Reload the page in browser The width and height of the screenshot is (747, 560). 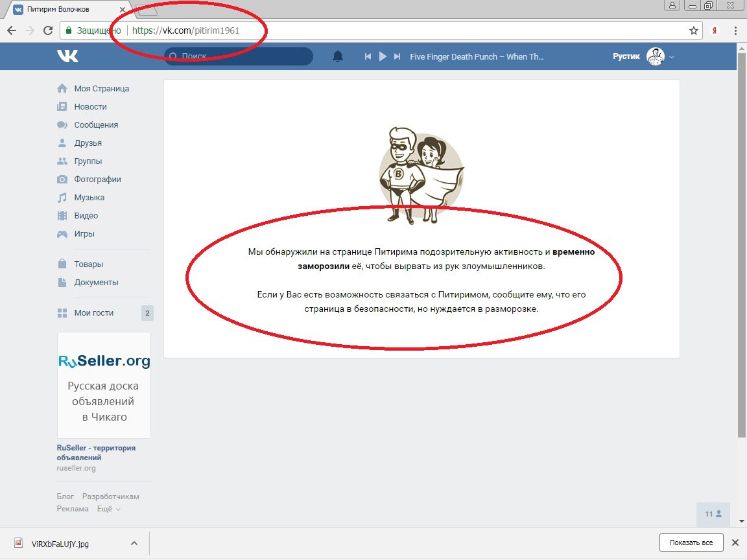click(x=47, y=30)
